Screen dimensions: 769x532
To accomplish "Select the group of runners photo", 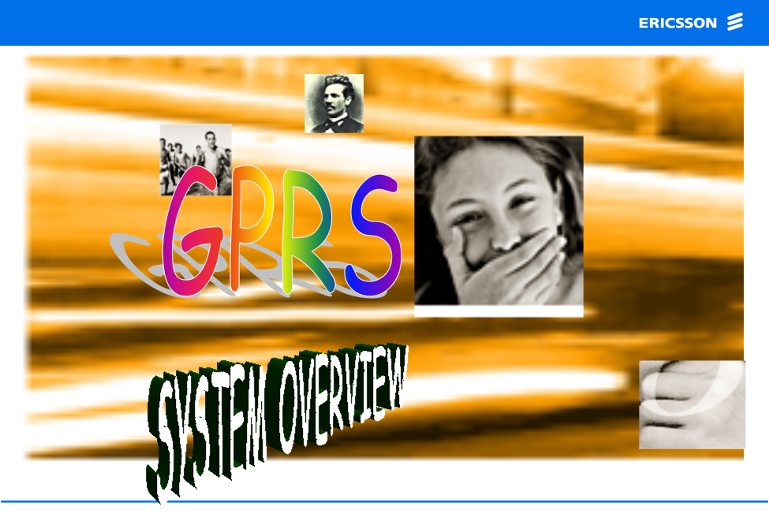I will pos(196,160).
